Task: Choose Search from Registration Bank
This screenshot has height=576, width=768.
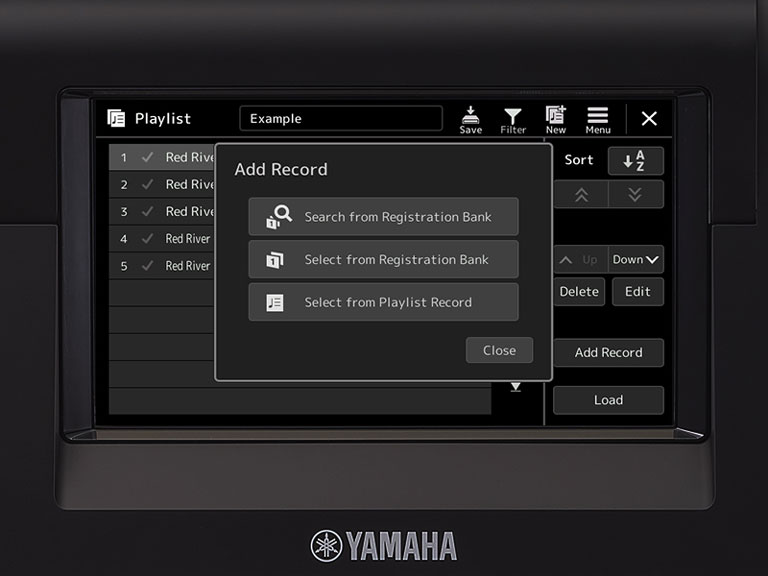Action: point(383,217)
